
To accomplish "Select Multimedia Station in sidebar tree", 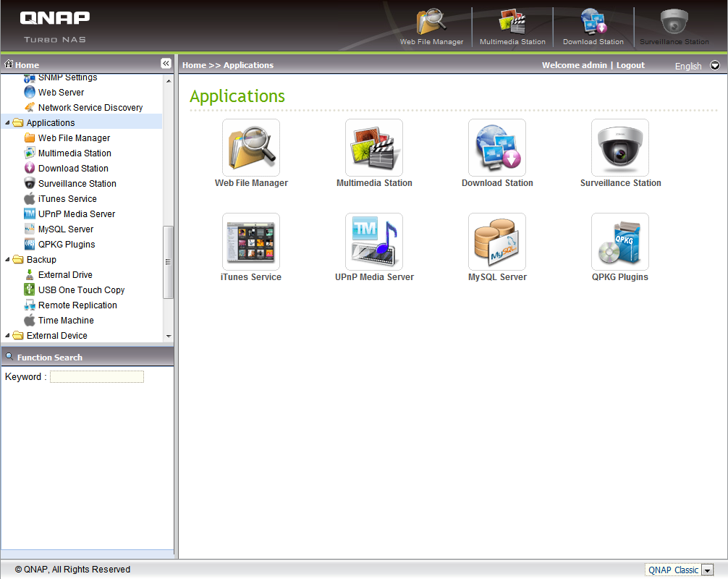I will tap(75, 153).
